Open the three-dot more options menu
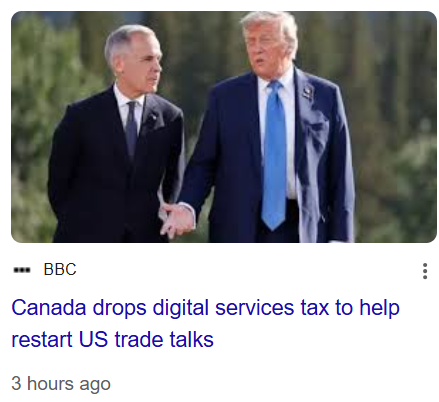This screenshot has width=439, height=402. tap(425, 271)
